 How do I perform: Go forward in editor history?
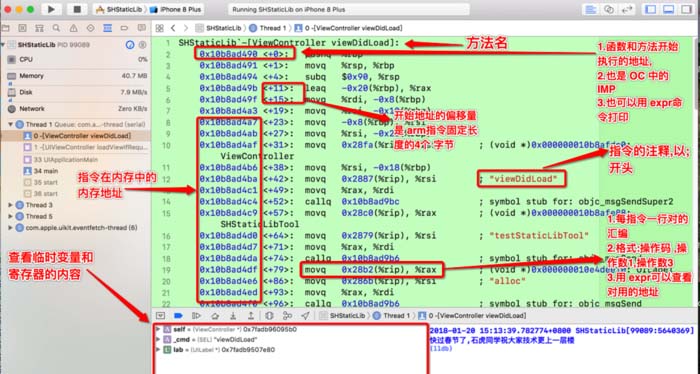(186, 28)
